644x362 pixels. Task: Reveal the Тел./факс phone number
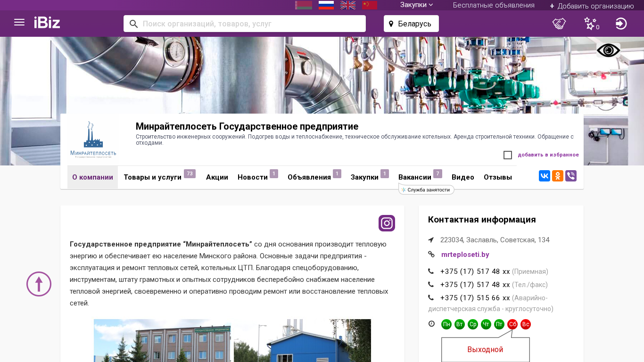click(475, 285)
